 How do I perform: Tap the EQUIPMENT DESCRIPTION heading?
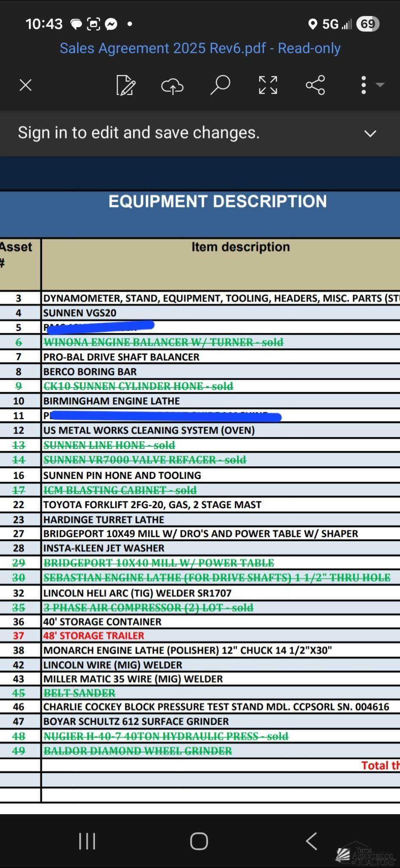click(x=218, y=201)
